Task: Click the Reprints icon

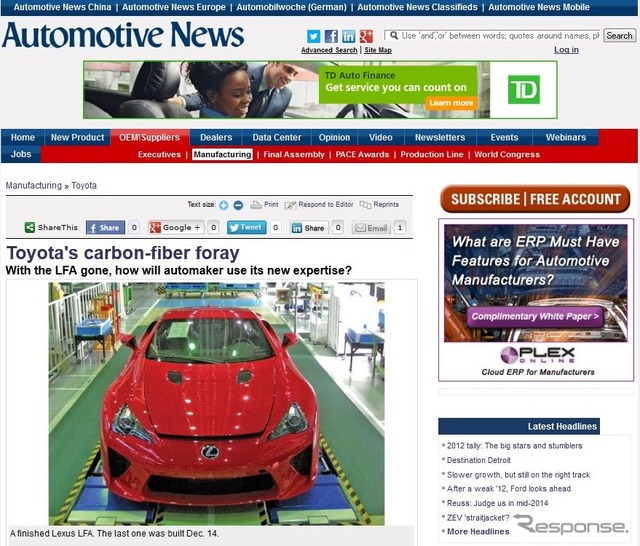Action: click(x=365, y=205)
